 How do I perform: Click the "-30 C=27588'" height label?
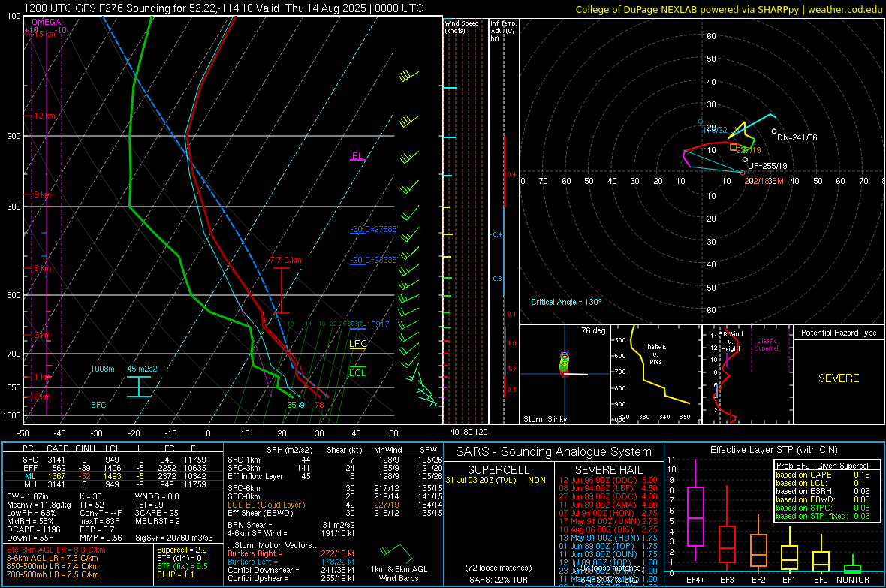point(374,229)
